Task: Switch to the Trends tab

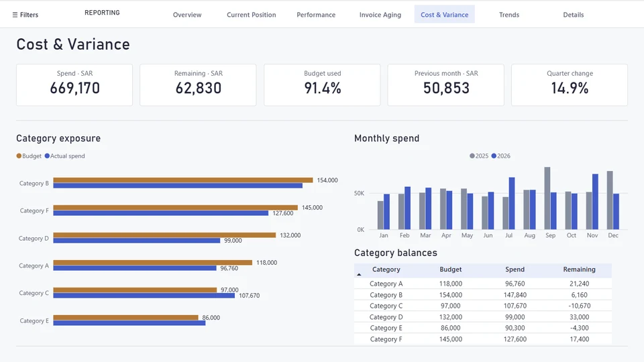Action: (509, 15)
